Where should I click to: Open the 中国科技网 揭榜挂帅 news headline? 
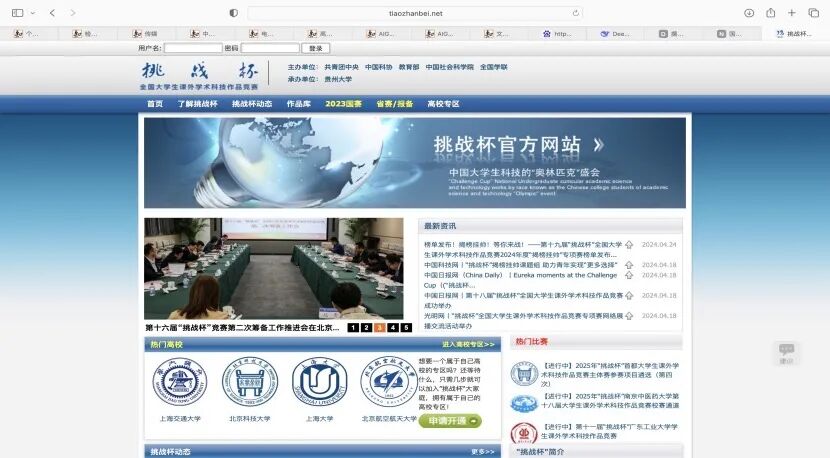click(520, 265)
